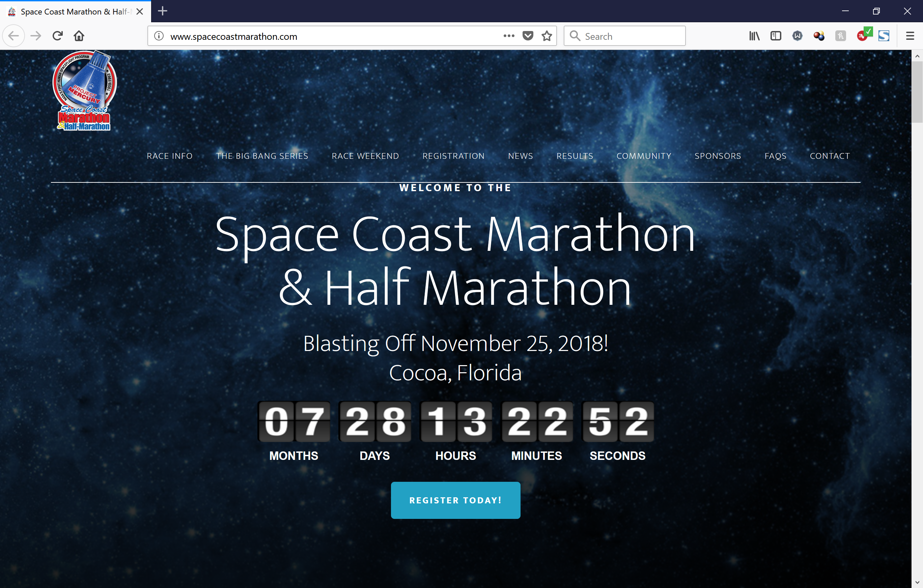Go to the SPONSORS page

[718, 156]
